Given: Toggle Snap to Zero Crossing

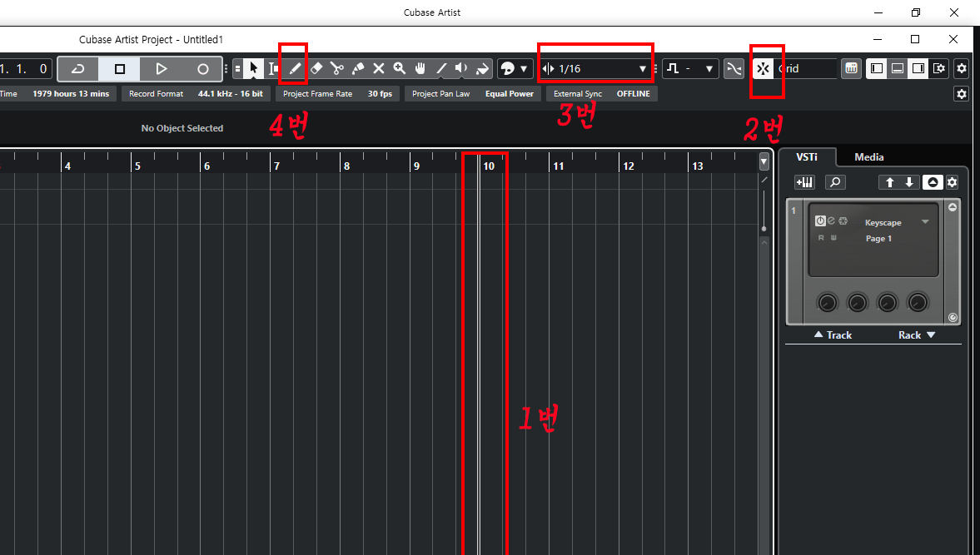Looking at the screenshot, I should [x=734, y=69].
